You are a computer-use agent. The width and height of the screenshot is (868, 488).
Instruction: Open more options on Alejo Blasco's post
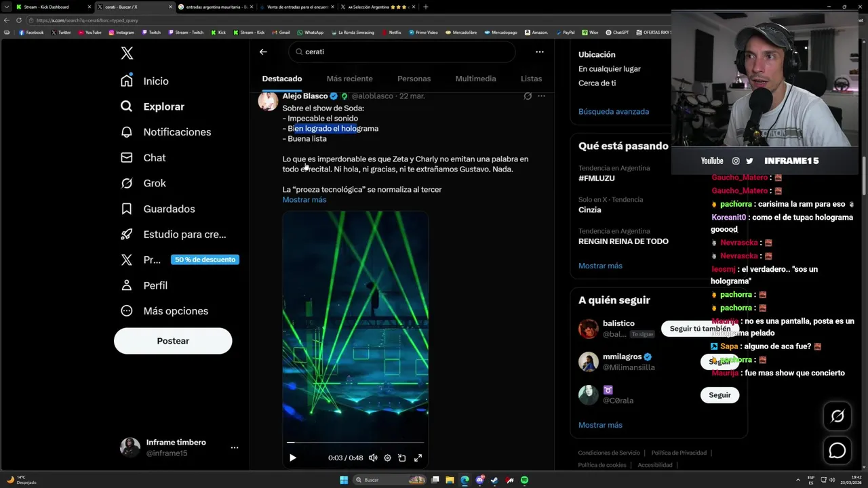(541, 96)
